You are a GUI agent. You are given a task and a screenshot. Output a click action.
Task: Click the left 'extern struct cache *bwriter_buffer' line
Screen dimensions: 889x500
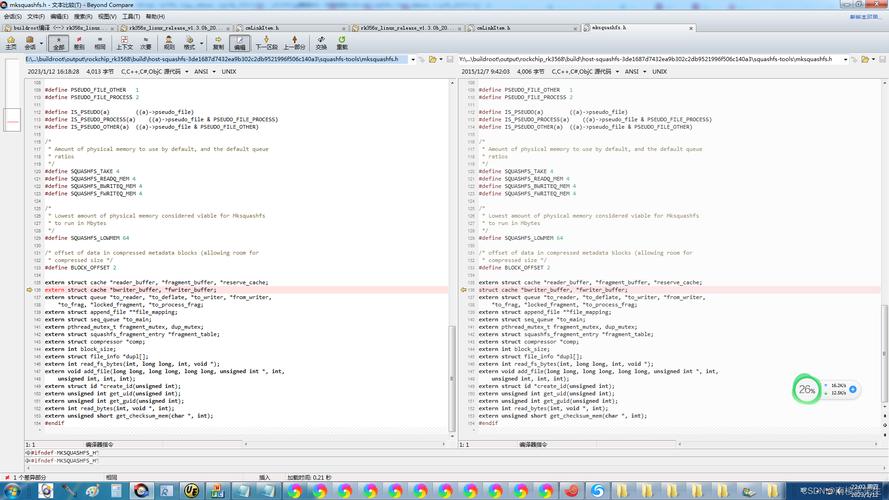pos(130,290)
